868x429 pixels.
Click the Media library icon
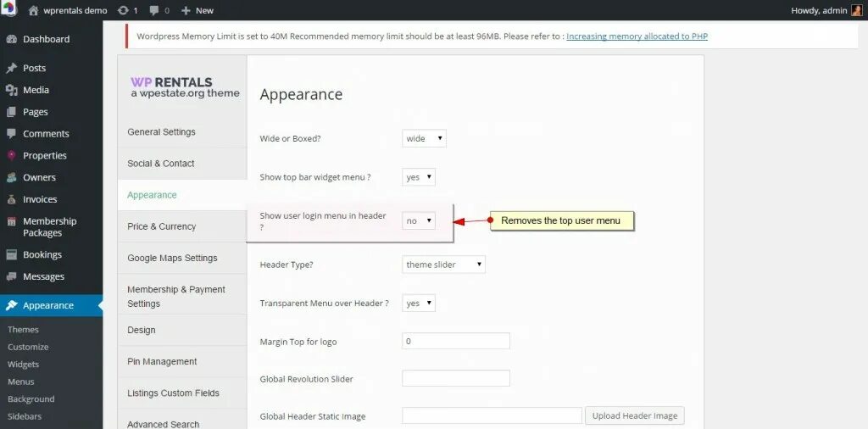click(x=11, y=90)
